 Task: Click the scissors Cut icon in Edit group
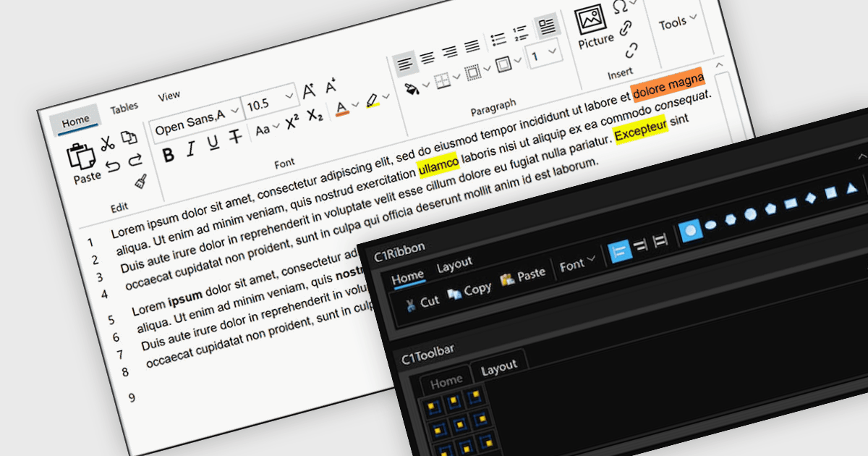click(107, 143)
